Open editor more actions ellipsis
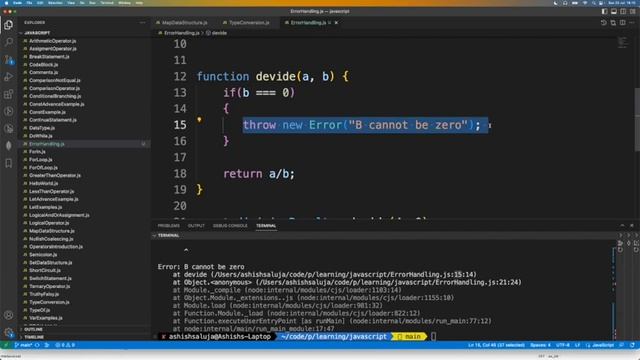 click(632, 23)
